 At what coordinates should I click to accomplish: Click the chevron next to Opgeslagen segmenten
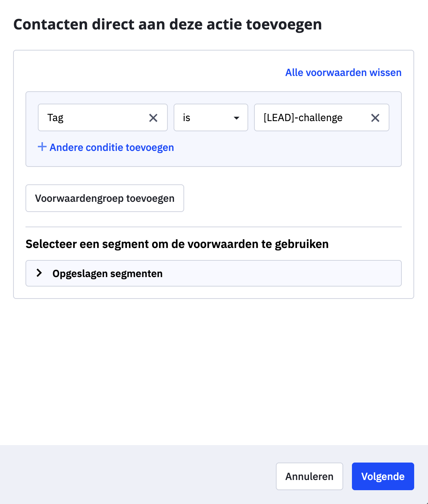coord(39,273)
